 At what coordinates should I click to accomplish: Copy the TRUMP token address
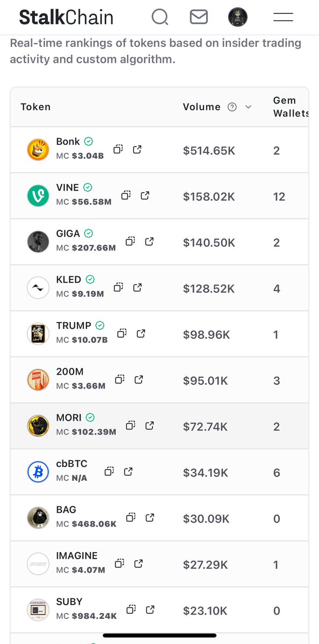(x=122, y=334)
